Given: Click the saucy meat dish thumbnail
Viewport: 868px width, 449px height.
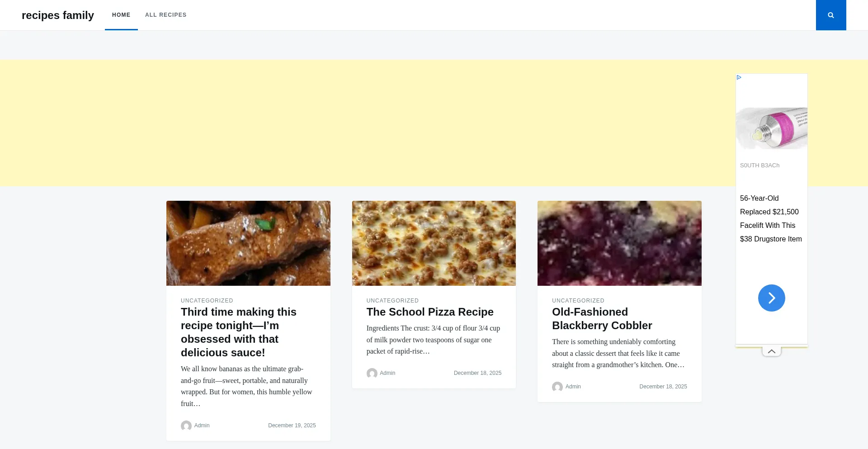Looking at the screenshot, I should [x=248, y=243].
